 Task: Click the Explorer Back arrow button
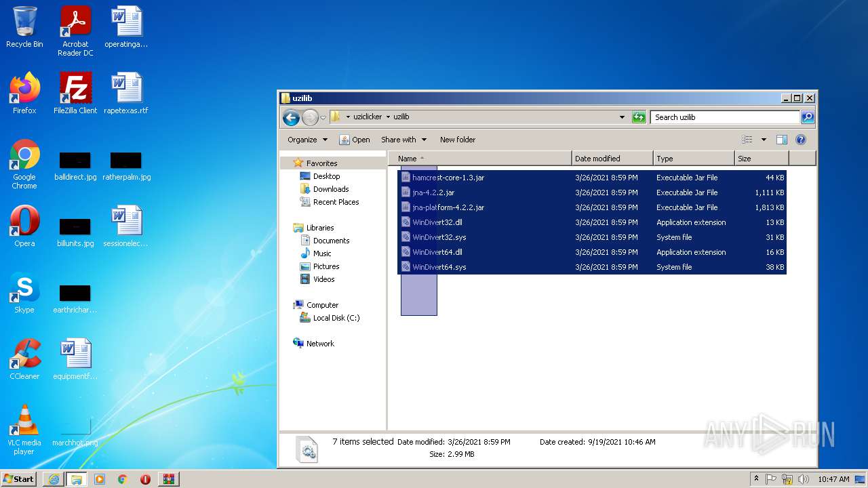(291, 117)
